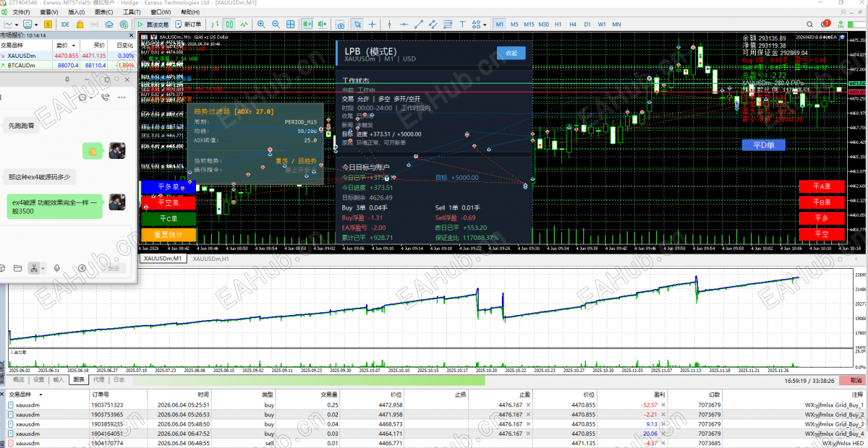Open the 工具(T) menu
Image resolution: width=868 pixels, height=448 pixels.
132,12
